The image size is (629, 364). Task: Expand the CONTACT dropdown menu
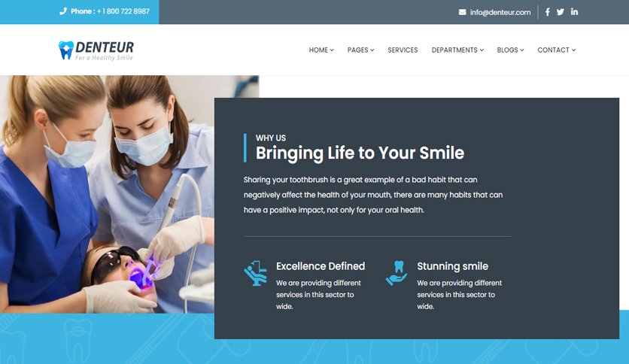point(556,50)
